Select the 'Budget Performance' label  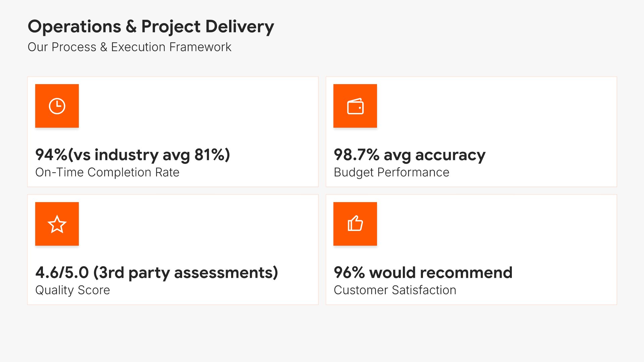click(x=391, y=172)
